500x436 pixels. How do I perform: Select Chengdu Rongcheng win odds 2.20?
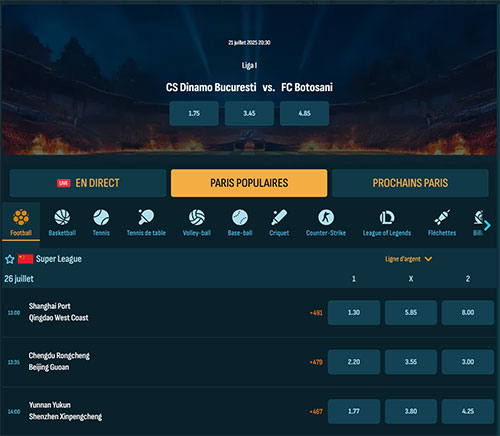point(354,362)
